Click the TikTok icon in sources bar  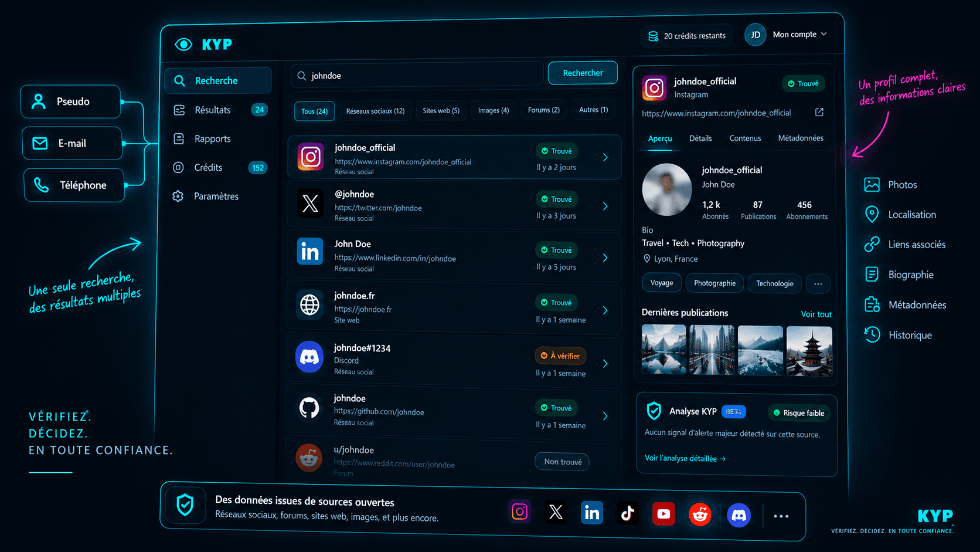point(627,513)
